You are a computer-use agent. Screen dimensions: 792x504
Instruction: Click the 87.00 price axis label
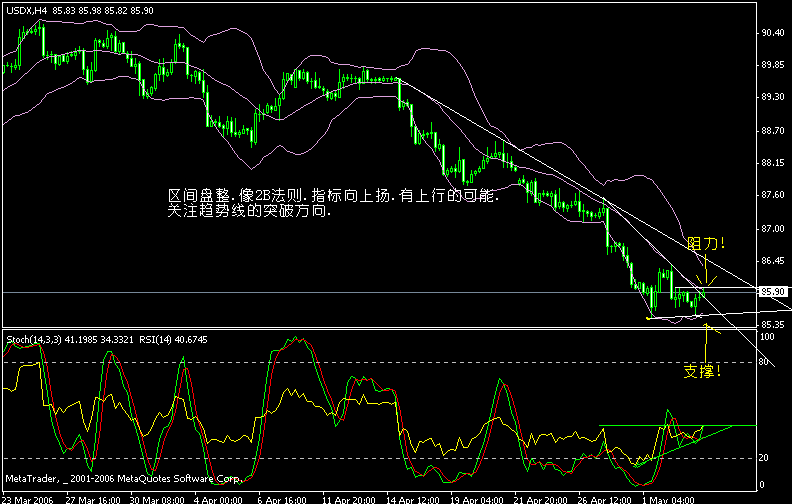(x=773, y=229)
